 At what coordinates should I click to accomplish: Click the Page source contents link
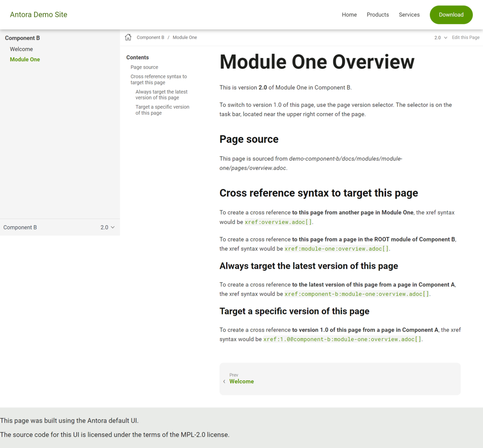144,67
